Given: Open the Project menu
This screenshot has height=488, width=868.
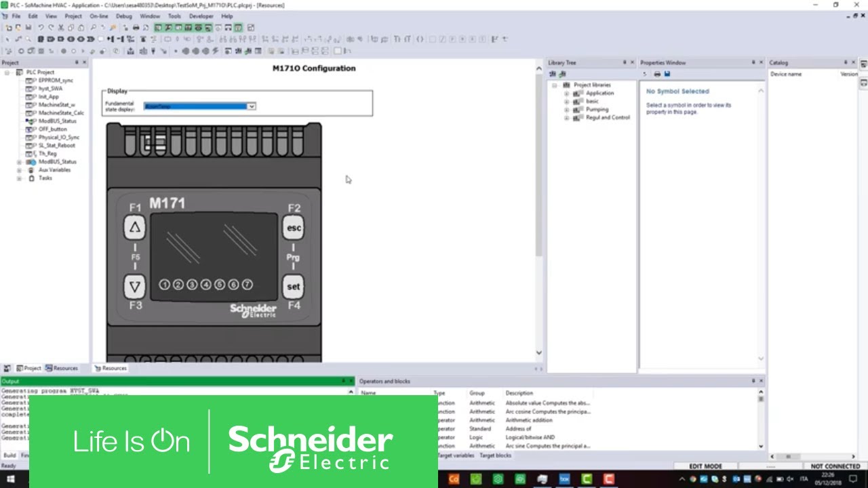Looking at the screenshot, I should tap(73, 16).
